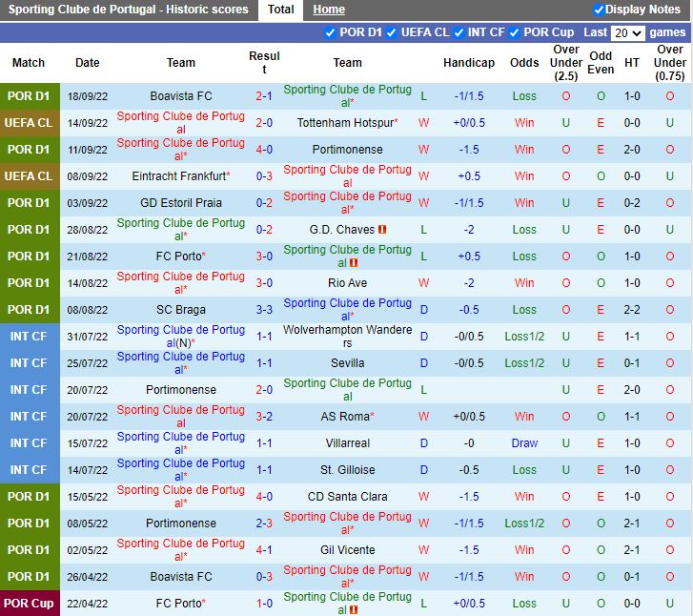Click Loss1/2 odds in Sevilla row
This screenshot has height=616, width=693.
[524, 363]
